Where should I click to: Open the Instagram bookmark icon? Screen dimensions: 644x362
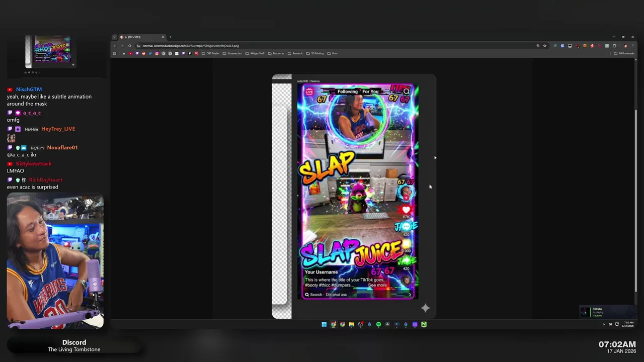coord(156,53)
